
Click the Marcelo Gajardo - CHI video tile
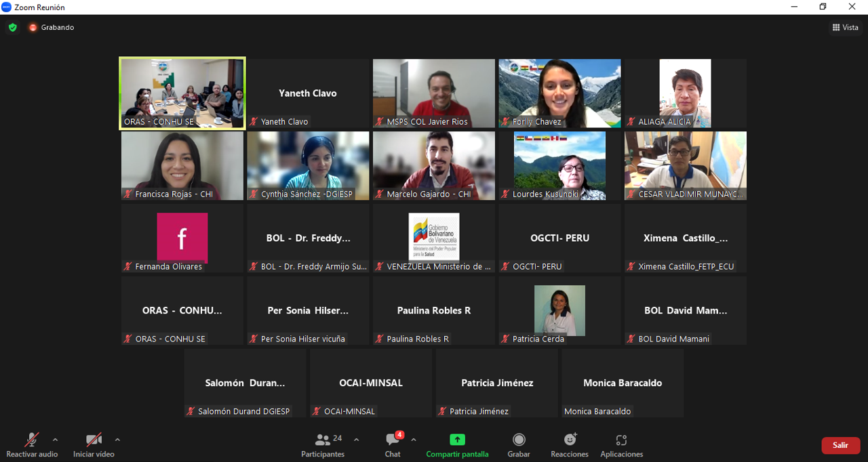[433, 165]
